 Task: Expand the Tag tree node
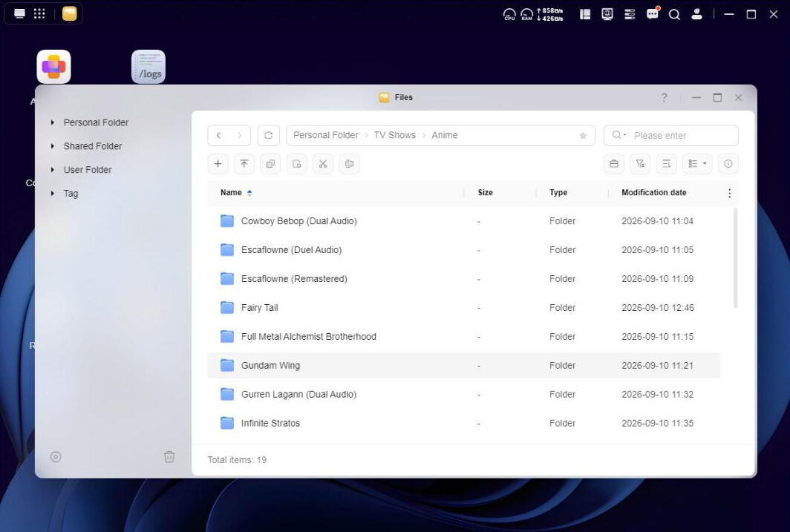tap(53, 193)
